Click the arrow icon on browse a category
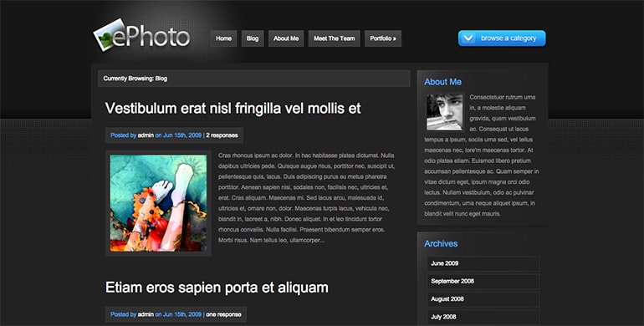644x326 pixels. pyautogui.click(x=468, y=38)
